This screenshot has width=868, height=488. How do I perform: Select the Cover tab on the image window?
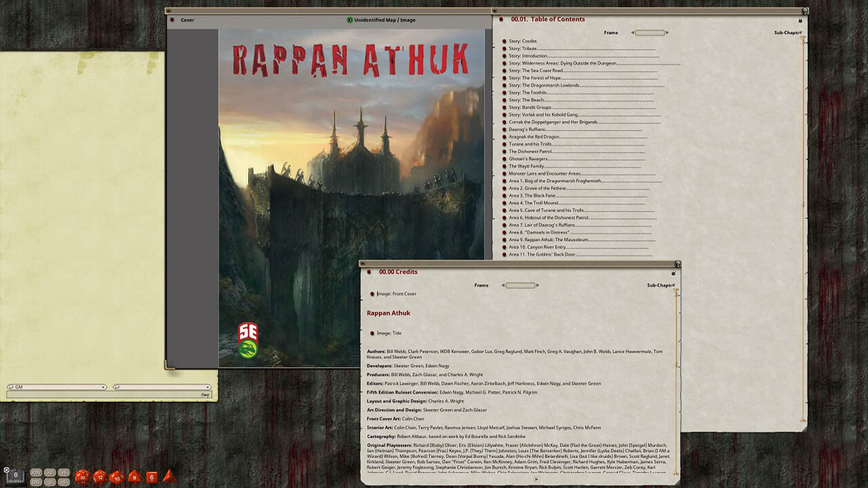(x=186, y=20)
